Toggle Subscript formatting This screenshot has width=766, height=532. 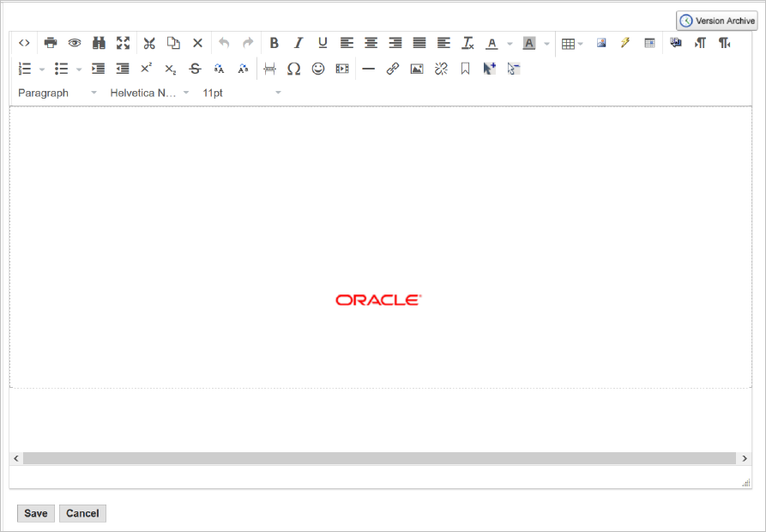click(x=170, y=70)
